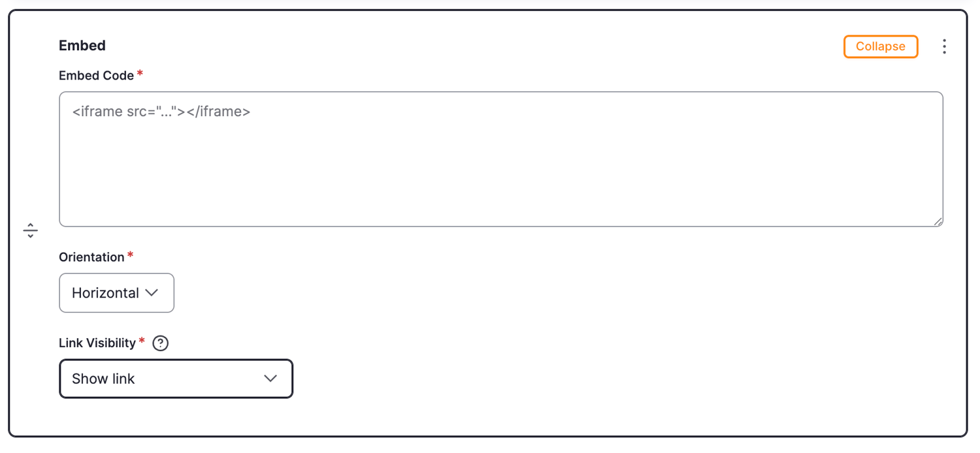This screenshot has width=980, height=453.
Task: Click the chevron arrow beside Show link
Action: point(270,379)
